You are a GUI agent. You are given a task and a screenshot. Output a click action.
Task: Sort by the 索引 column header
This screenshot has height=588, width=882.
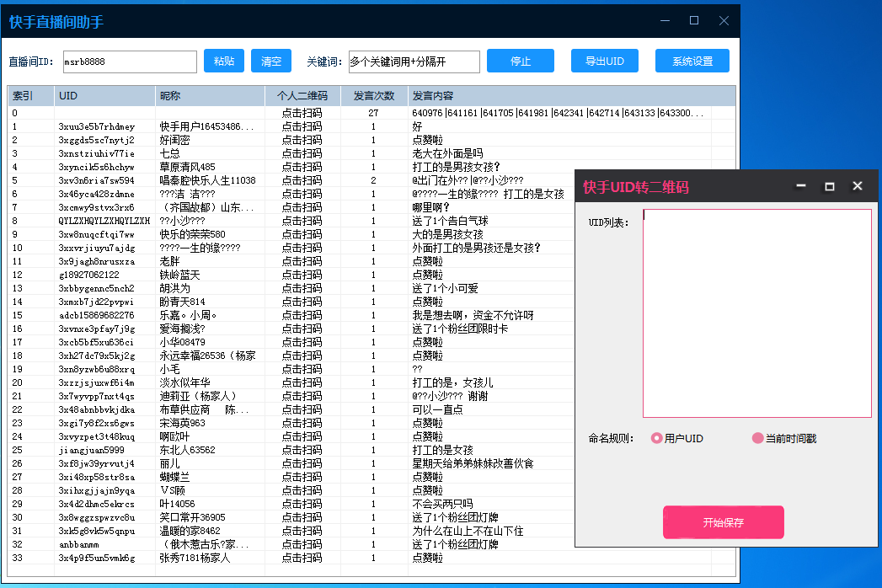(31, 96)
